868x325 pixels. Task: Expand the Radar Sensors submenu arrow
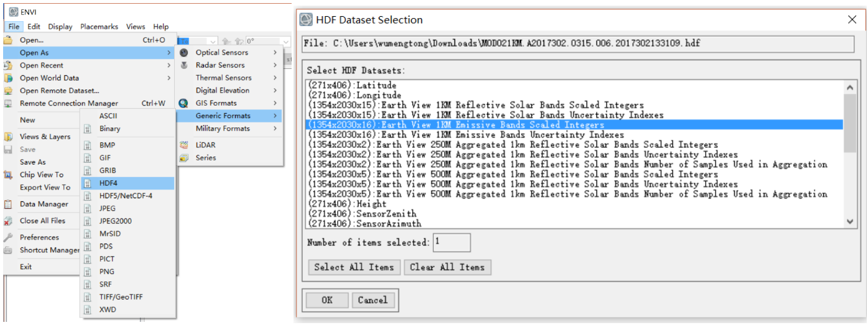pos(275,65)
